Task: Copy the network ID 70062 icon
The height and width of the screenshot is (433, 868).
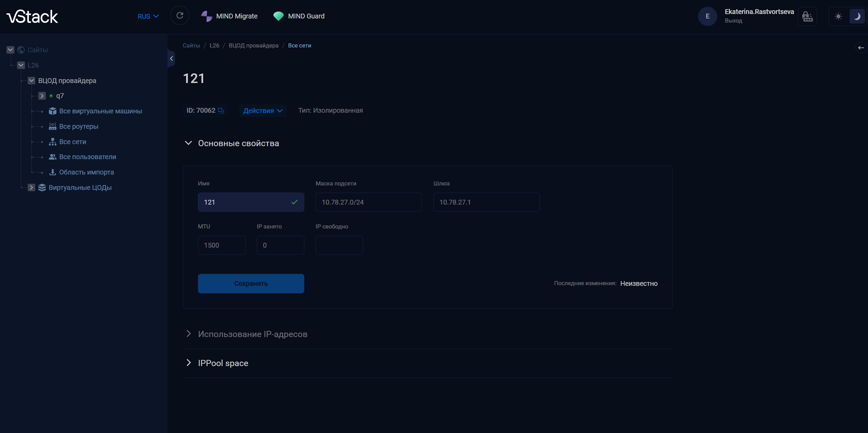Action: pos(221,110)
